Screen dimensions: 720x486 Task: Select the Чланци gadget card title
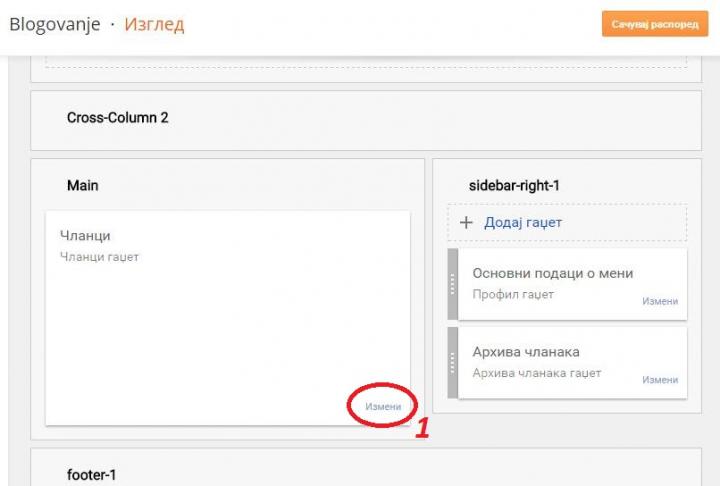[x=85, y=236]
